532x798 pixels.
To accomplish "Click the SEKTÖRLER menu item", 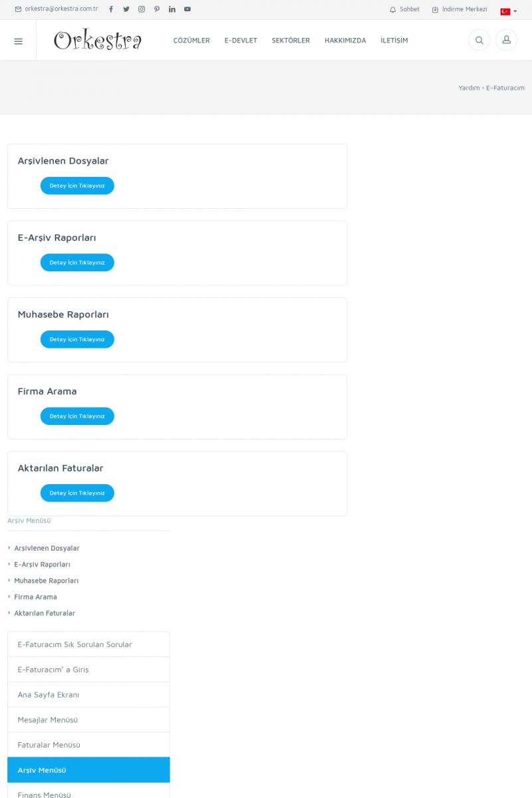I will 291,41.
